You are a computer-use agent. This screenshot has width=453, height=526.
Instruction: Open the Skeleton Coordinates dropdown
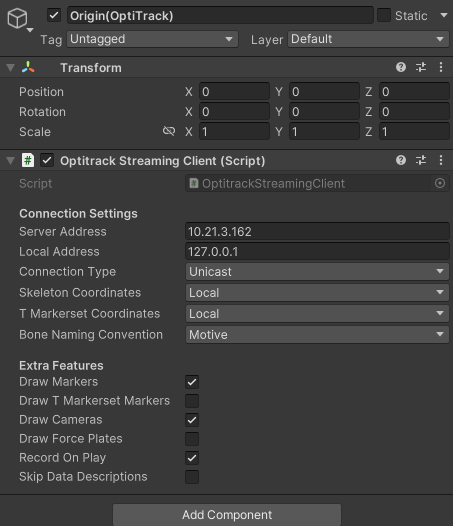[x=317, y=293]
